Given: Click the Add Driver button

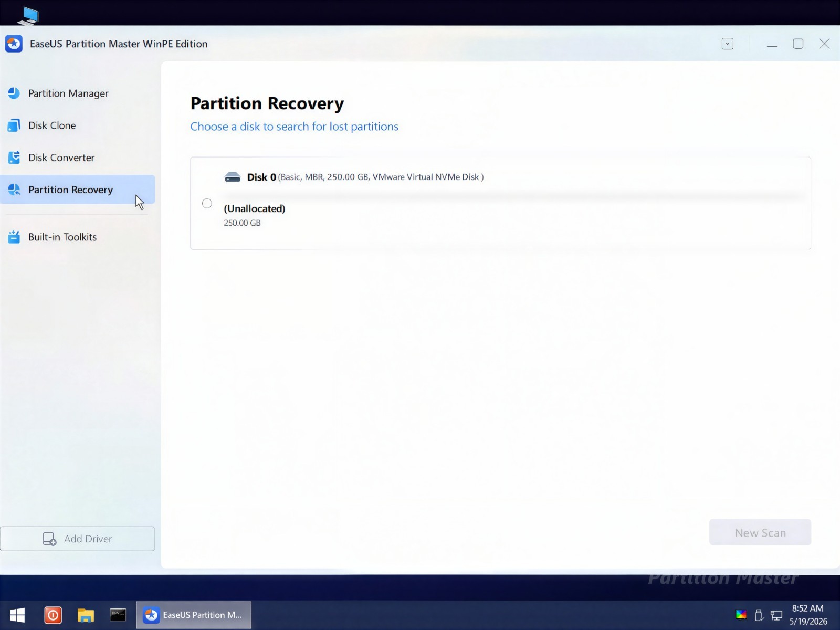Looking at the screenshot, I should pyautogui.click(x=77, y=539).
